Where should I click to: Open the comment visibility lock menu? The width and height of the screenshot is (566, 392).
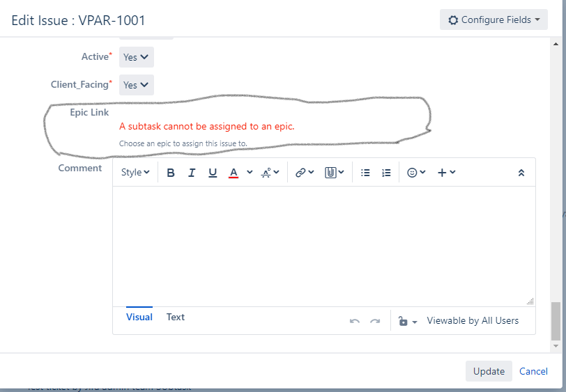(408, 320)
